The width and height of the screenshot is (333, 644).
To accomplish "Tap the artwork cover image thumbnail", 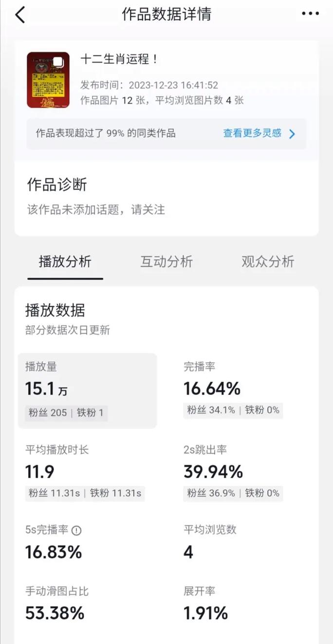I will pos(48,78).
